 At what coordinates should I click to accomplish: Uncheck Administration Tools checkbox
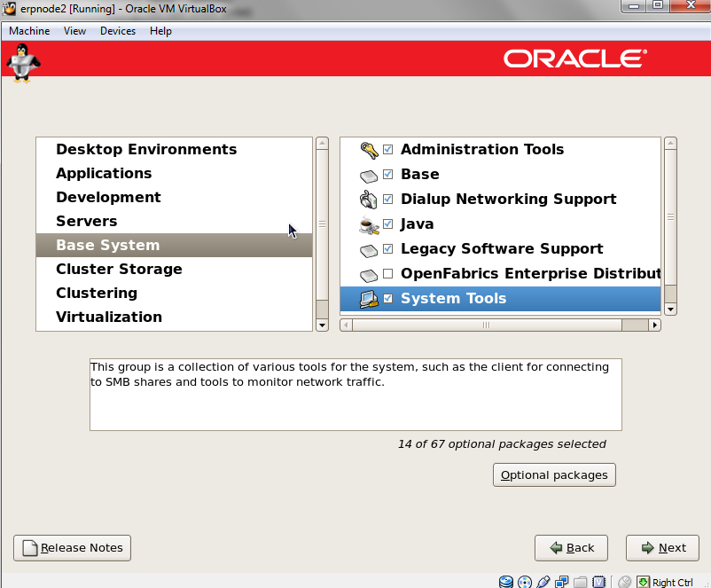[x=387, y=149]
